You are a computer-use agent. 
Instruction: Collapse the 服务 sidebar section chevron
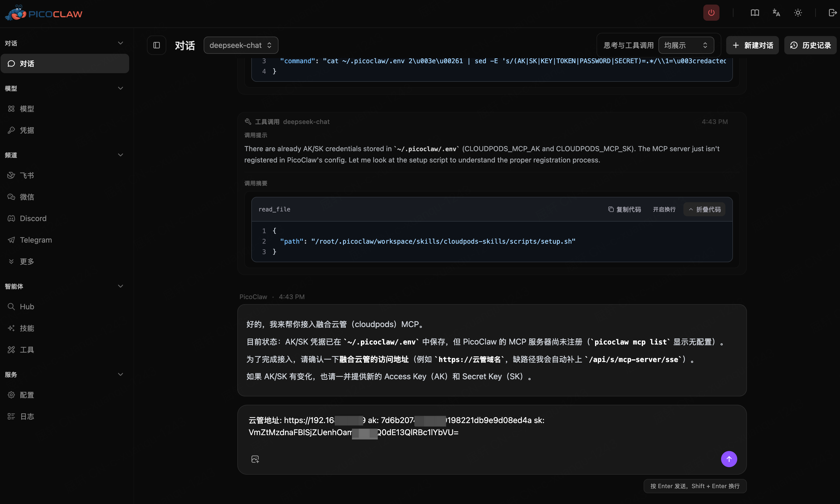120,374
